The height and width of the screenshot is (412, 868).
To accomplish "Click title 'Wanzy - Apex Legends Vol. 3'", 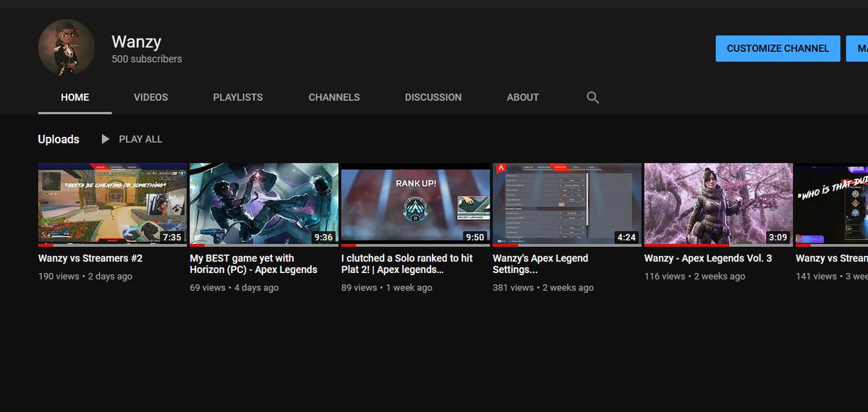I will pyautogui.click(x=708, y=258).
